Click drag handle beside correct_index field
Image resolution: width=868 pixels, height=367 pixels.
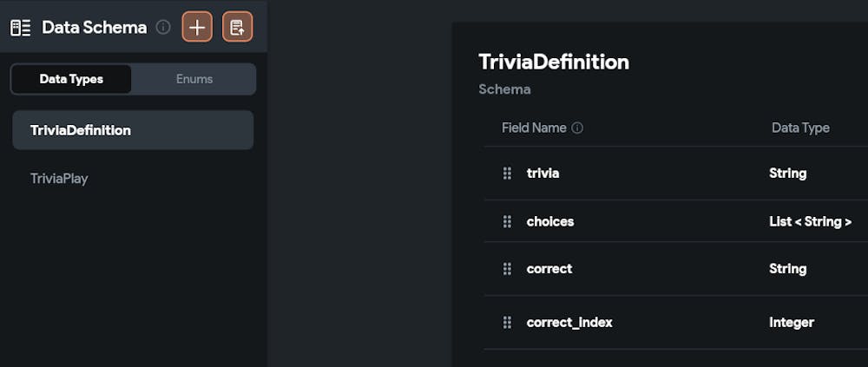pos(507,323)
